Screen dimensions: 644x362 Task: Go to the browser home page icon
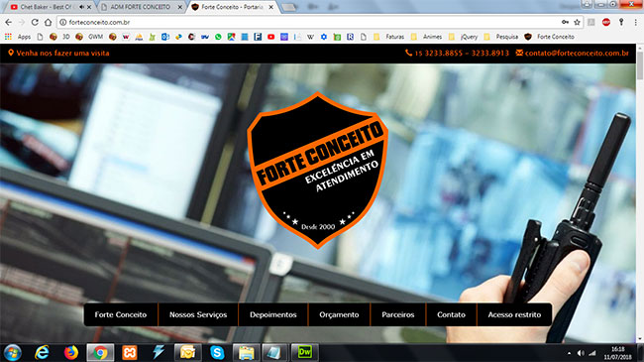tap(49, 22)
